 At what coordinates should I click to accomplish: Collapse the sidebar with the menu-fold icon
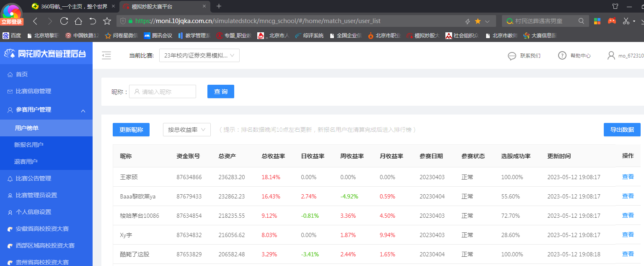pos(106,55)
